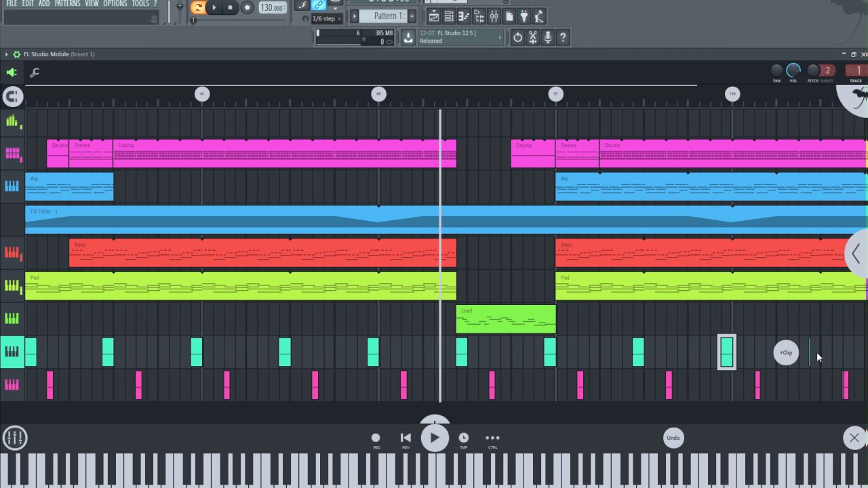868x488 pixels.
Task: Adjust the VOL knob
Action: (793, 70)
